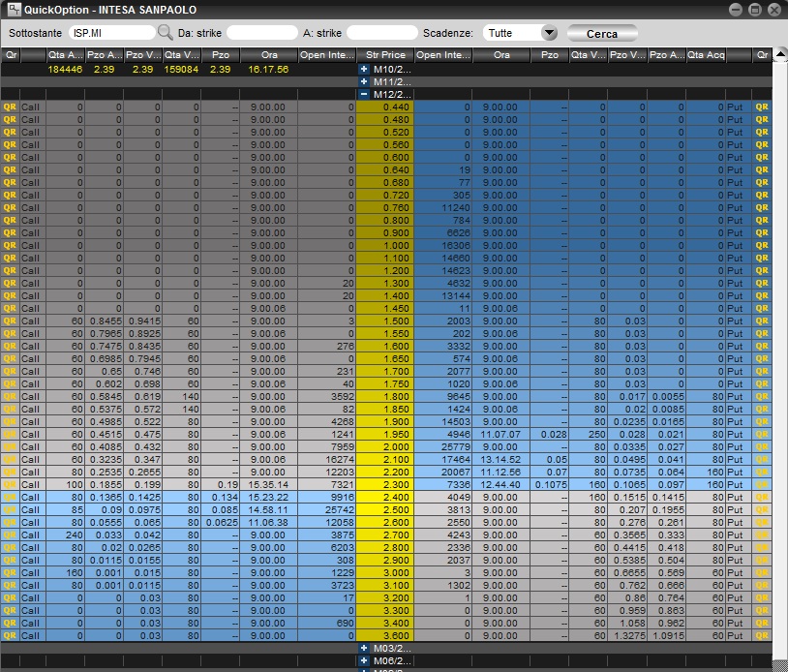This screenshot has height=672, width=788.
Task: Expand the M03/2 expiry group
Action: click(364, 648)
